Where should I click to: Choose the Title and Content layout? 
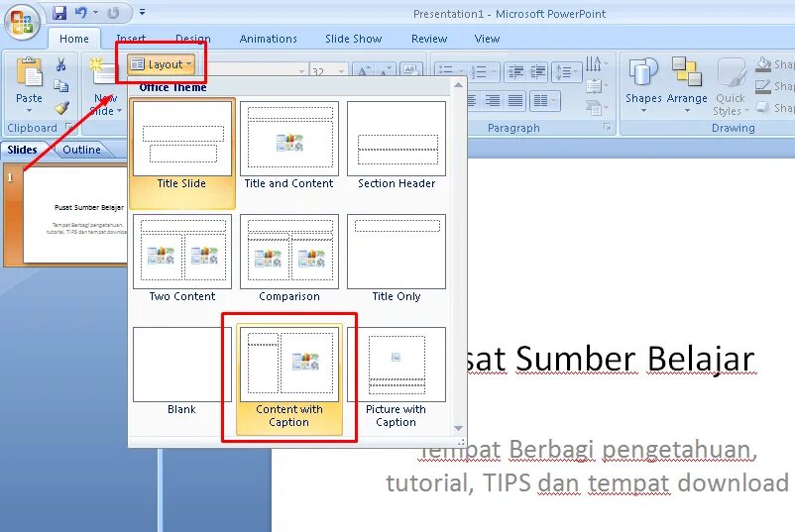pos(289,146)
